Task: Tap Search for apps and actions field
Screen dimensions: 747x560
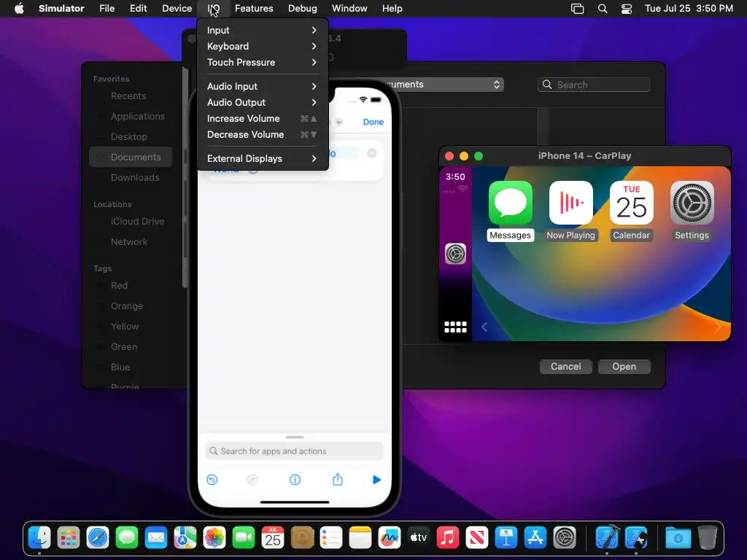Action: [x=295, y=451]
